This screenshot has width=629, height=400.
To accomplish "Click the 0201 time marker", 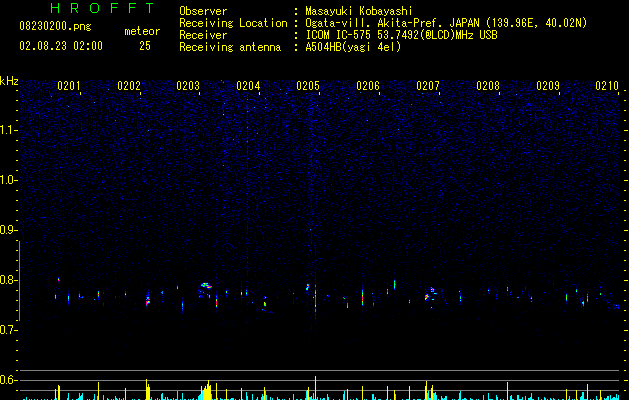I will point(69,86).
